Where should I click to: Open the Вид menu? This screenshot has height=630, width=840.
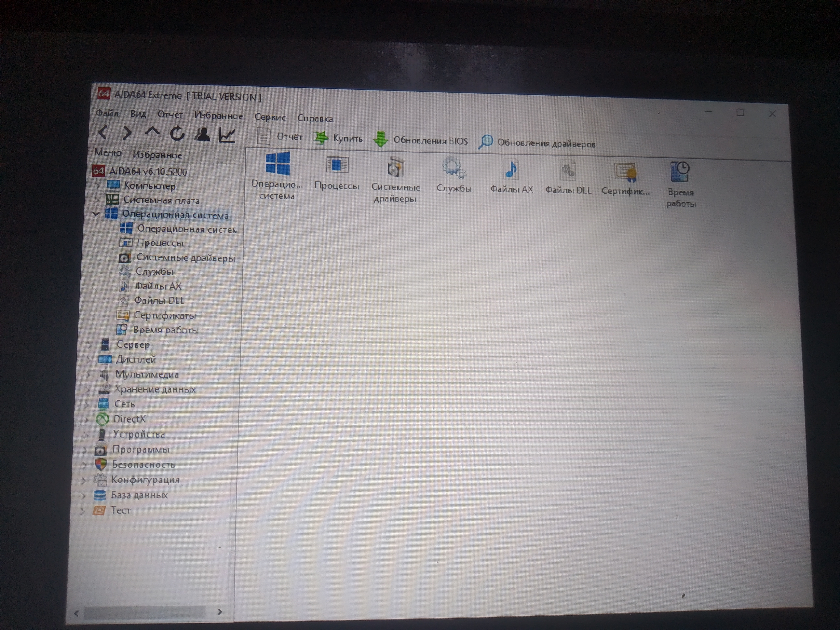tap(138, 114)
